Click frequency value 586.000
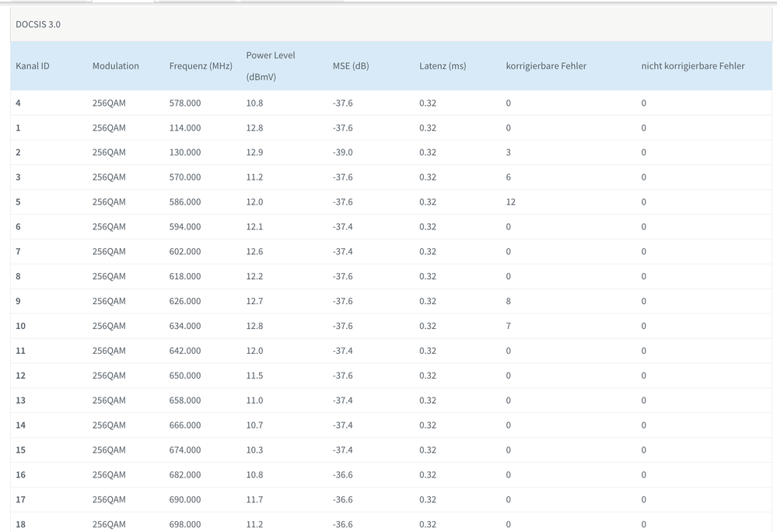 coord(185,202)
